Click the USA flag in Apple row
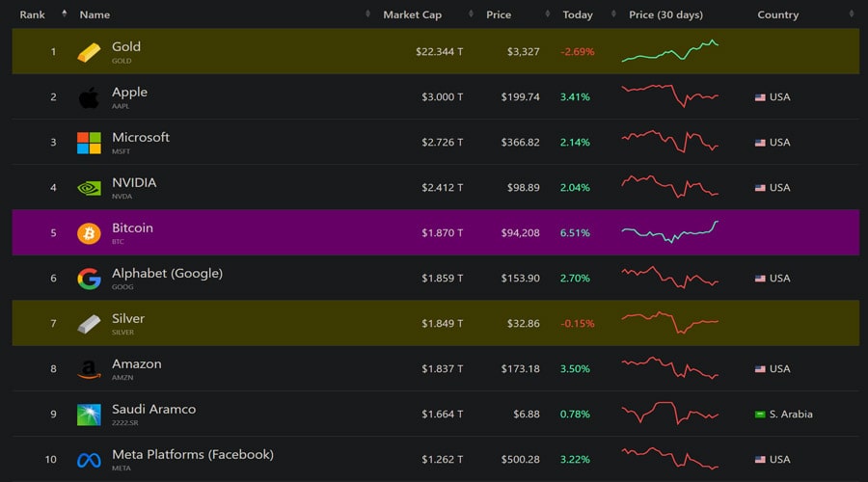This screenshot has height=482, width=868. (x=760, y=97)
